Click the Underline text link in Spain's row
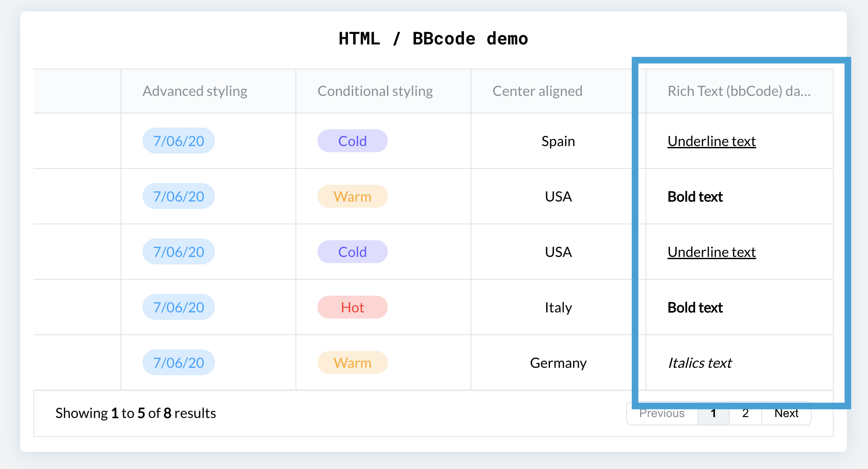The width and height of the screenshot is (868, 469). pos(711,141)
